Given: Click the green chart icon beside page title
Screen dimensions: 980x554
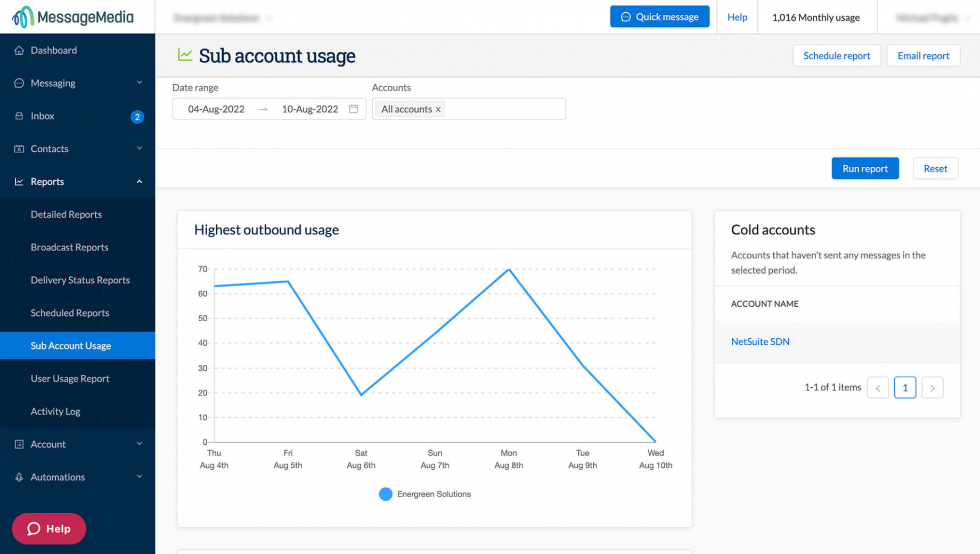Looking at the screenshot, I should pyautogui.click(x=185, y=55).
